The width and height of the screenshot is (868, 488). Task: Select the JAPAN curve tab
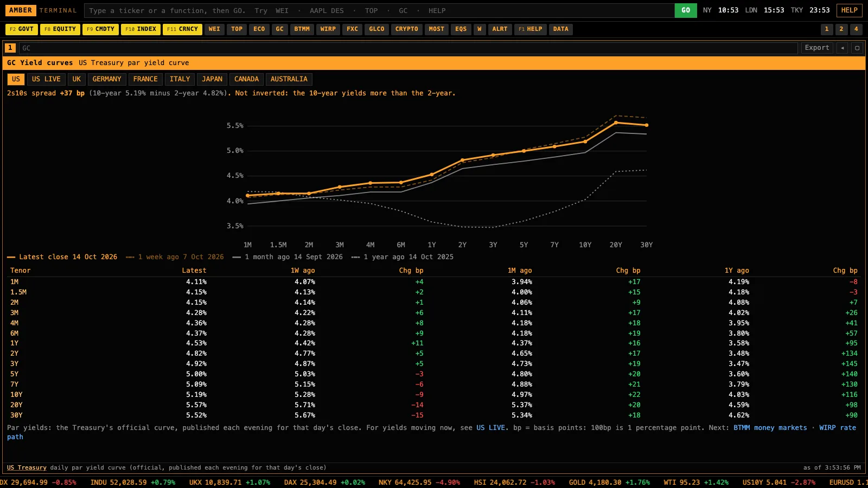[x=212, y=79]
